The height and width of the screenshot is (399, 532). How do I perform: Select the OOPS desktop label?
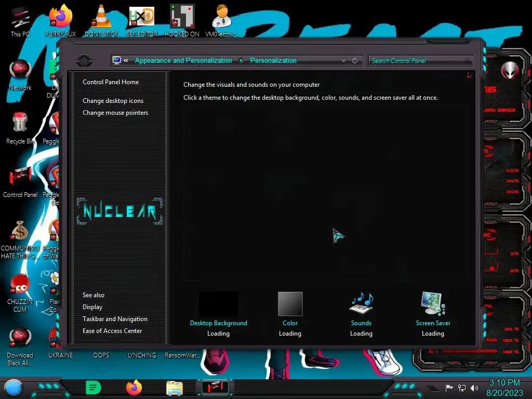coord(101,355)
